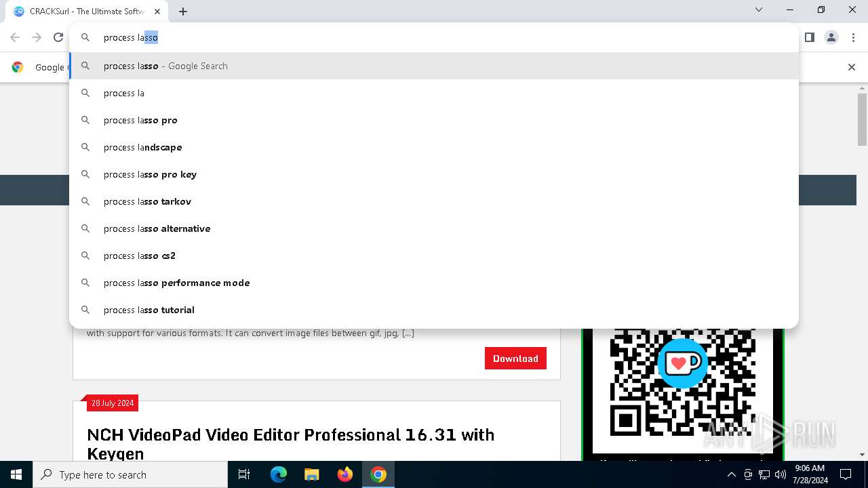Screen dimensions: 868x488
Task: Click the red Download button
Action: point(515,359)
